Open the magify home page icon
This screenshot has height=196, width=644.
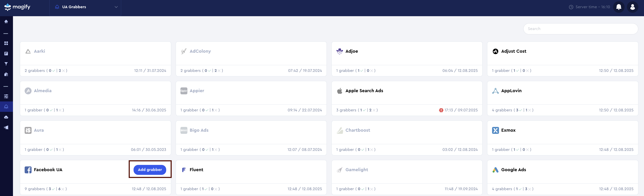tap(6, 21)
